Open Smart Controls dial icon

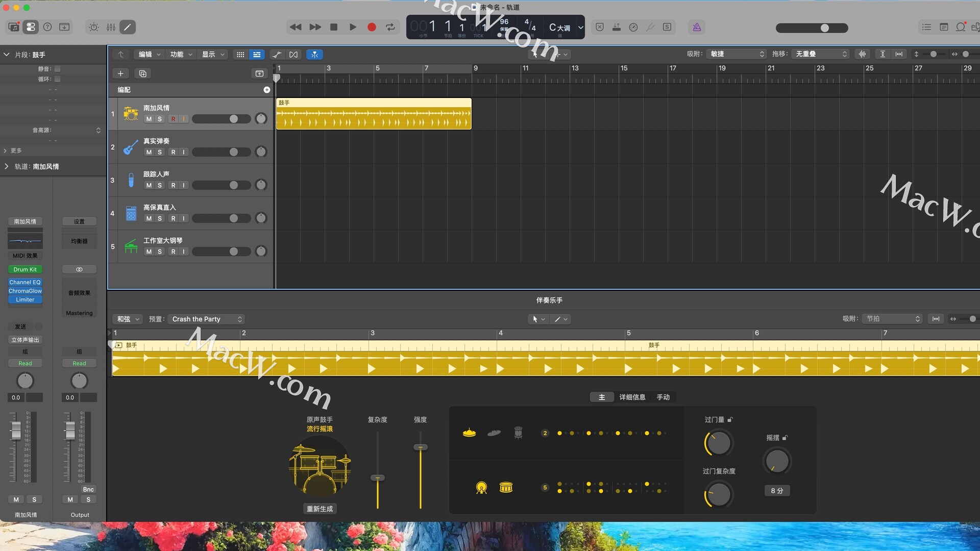(94, 27)
